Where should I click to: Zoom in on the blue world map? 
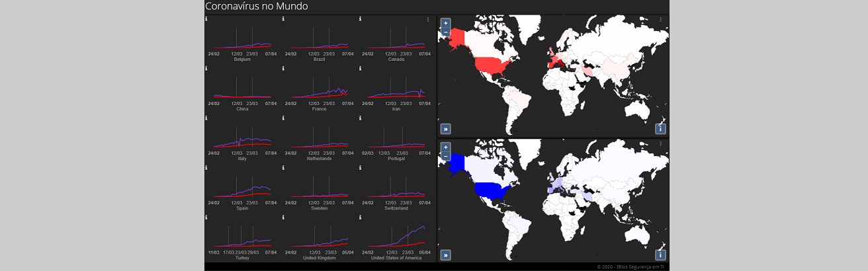click(x=445, y=147)
